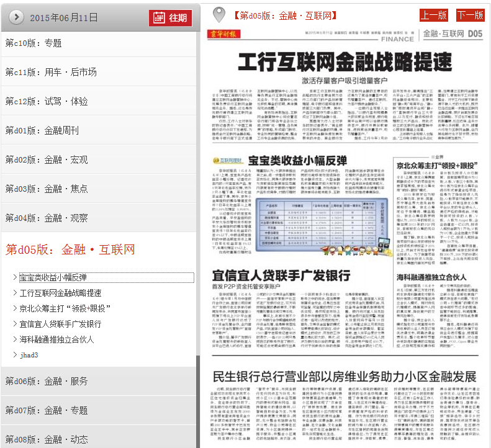Click headline 宝宝类收益小幅反弹 on the newspaper page
Image resolution: width=491 pixels, height=448 pixels.
coord(297,161)
